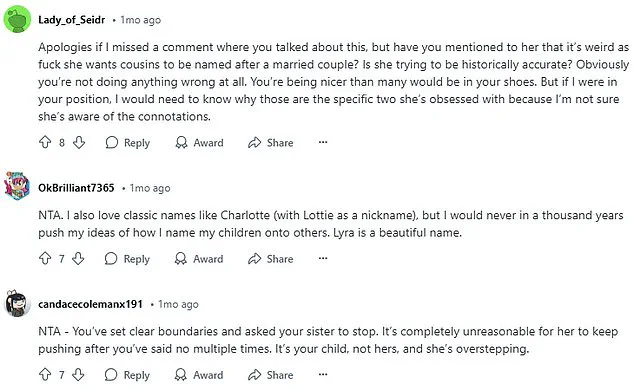Upvote OkBrilliant7365's comment

click(45, 259)
